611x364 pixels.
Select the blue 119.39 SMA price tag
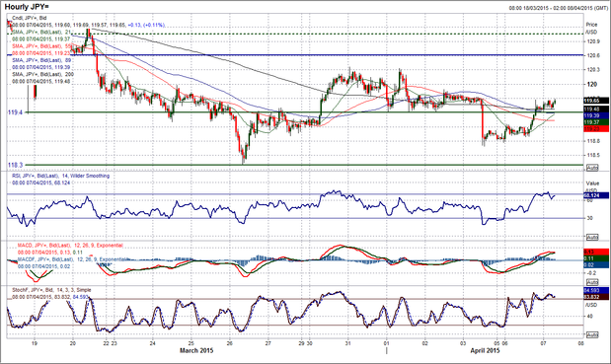tap(596, 115)
